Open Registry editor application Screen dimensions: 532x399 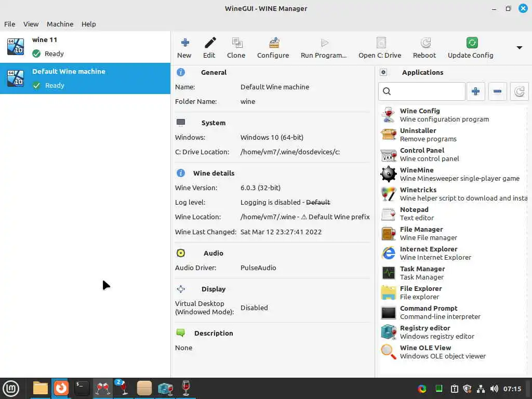pyautogui.click(x=454, y=332)
